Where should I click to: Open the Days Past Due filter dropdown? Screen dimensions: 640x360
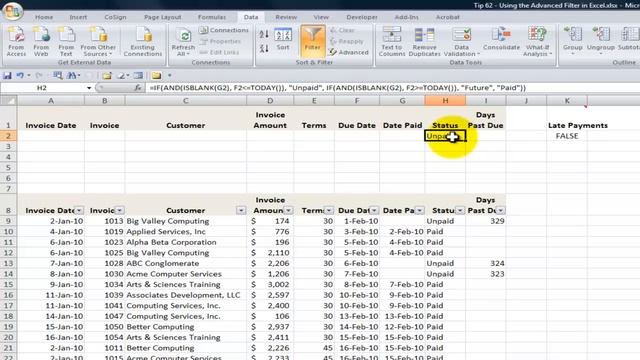500,210
